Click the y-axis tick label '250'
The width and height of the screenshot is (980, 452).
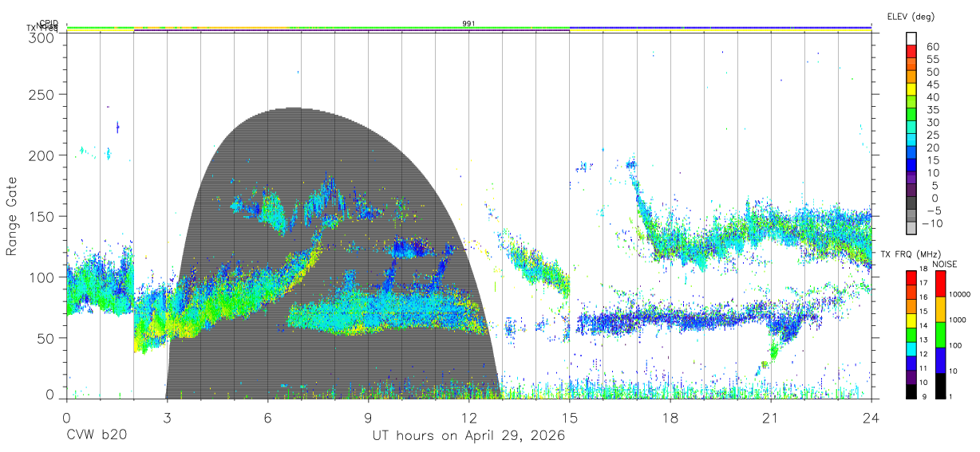click(42, 94)
